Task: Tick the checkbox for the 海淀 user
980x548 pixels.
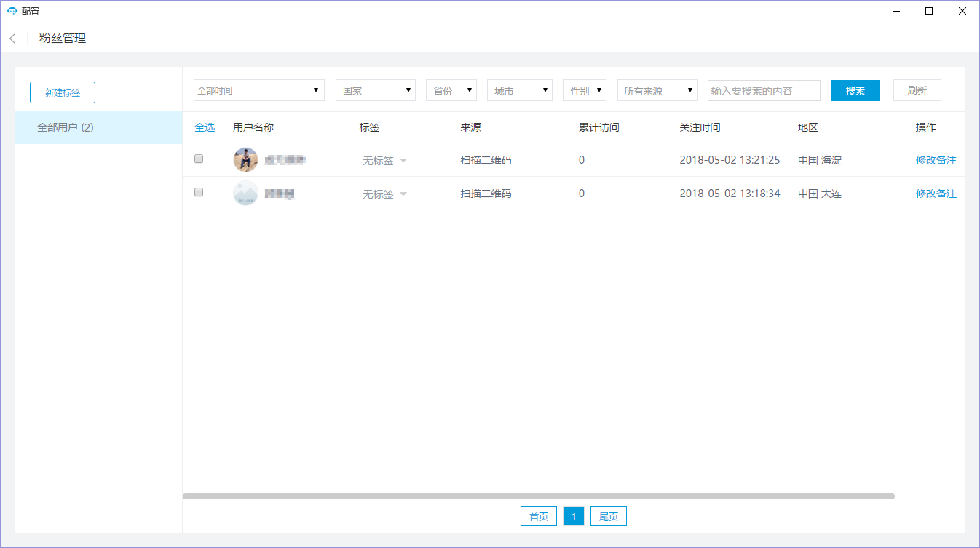Action: (199, 159)
